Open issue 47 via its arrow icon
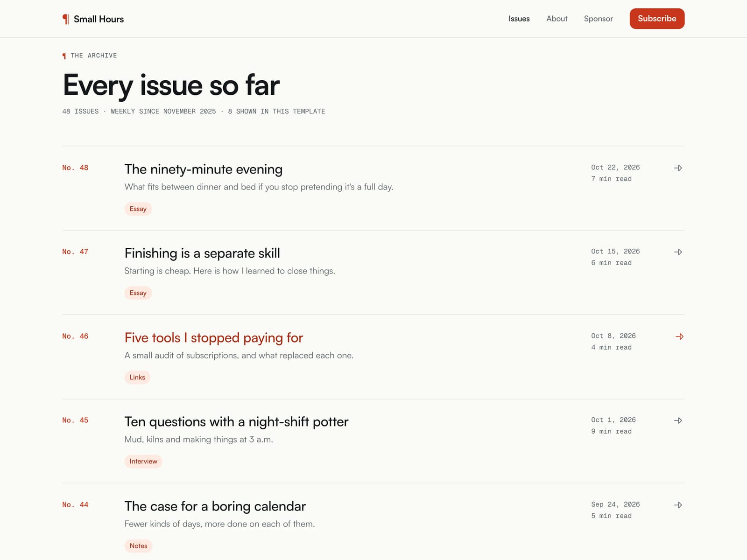The height and width of the screenshot is (560, 747). (678, 252)
